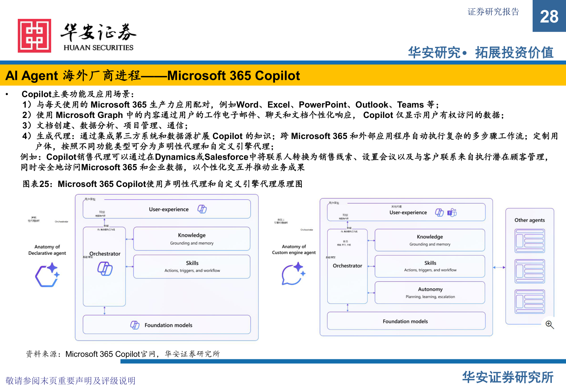Click the dotted arrow linking Skills to Other agents
The width and height of the screenshot is (566, 392).
click(499, 268)
